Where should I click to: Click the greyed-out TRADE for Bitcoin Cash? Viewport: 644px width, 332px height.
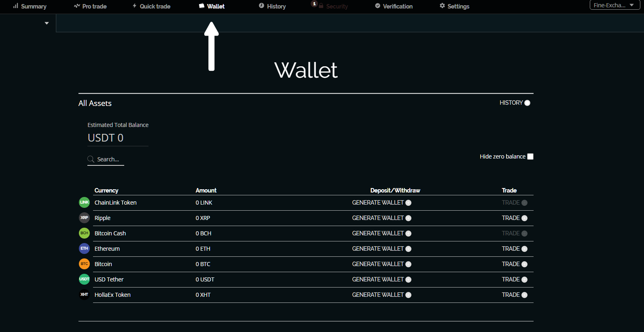click(x=515, y=233)
